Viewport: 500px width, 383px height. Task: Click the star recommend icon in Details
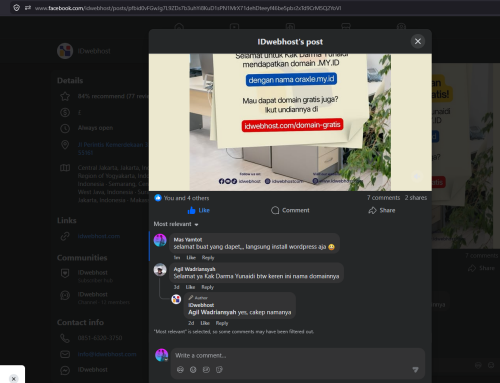coord(65,97)
